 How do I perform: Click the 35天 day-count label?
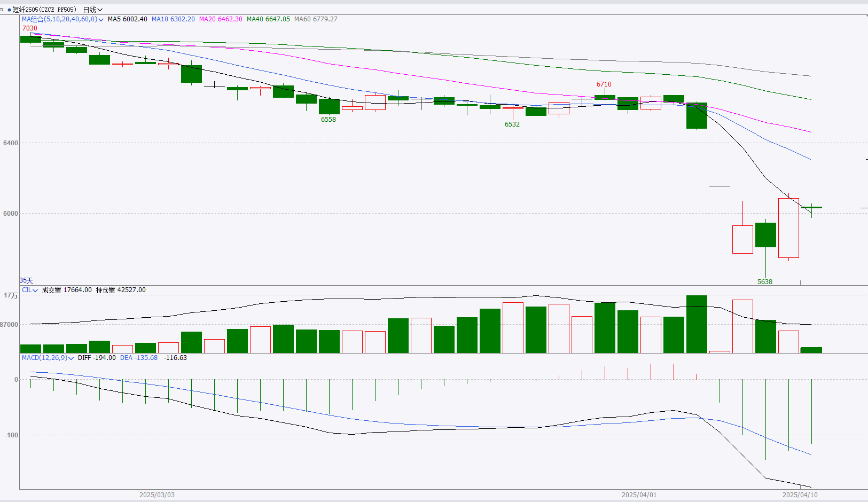pos(26,280)
